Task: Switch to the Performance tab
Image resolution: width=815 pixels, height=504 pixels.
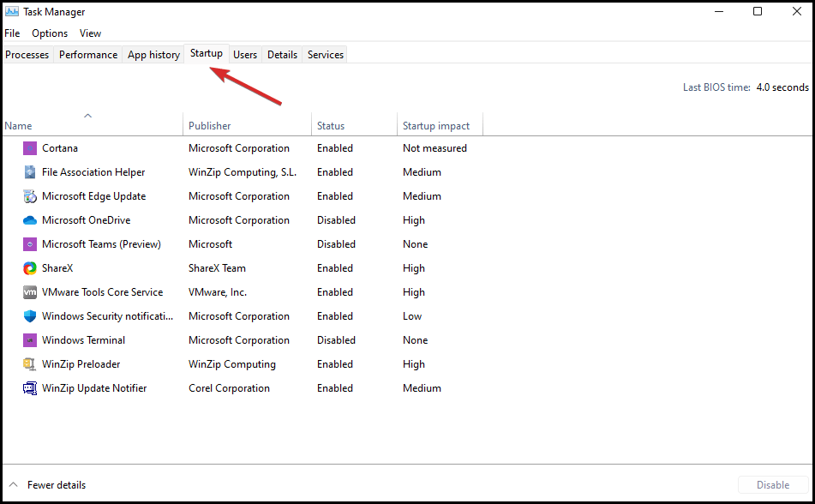Action: click(88, 55)
